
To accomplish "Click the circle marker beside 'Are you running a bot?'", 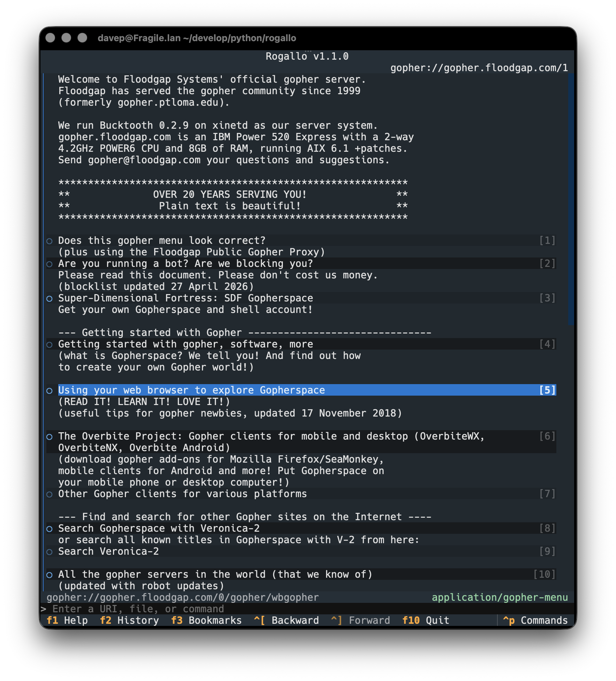I will click(x=50, y=264).
